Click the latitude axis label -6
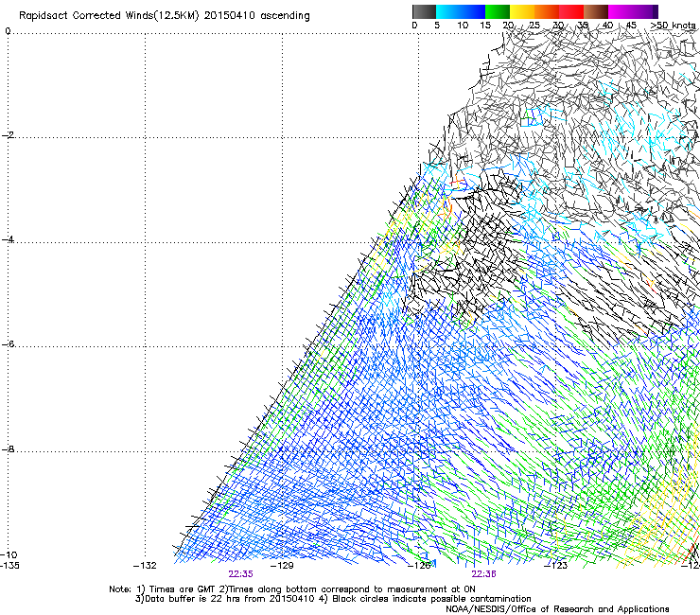Viewport: 700px width, 615px height. click(x=8, y=343)
